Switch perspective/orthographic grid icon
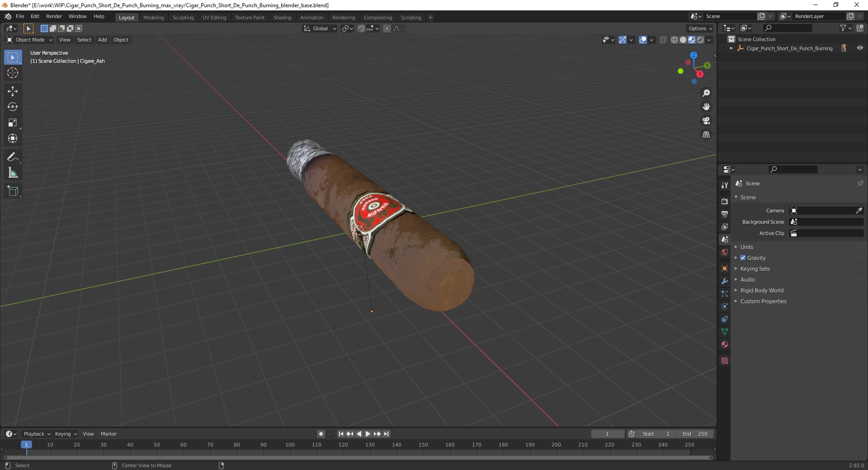 (706, 135)
